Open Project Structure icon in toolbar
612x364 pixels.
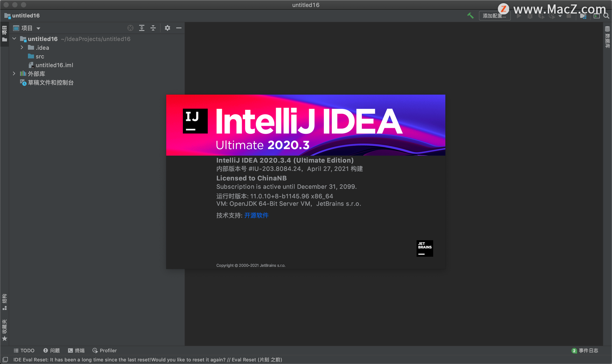click(x=583, y=16)
